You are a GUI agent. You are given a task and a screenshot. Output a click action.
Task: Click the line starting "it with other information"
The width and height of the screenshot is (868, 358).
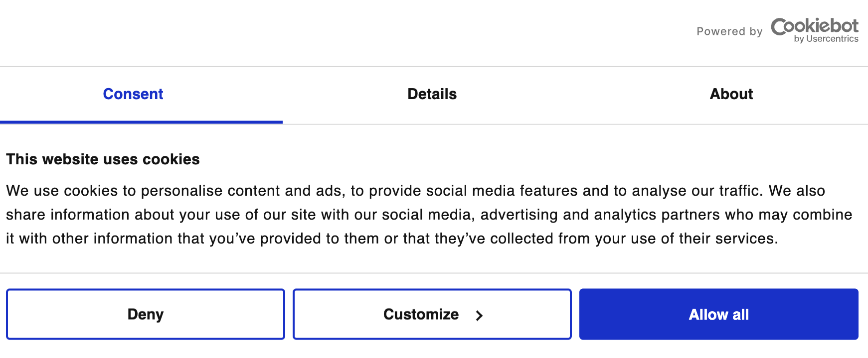click(x=391, y=239)
